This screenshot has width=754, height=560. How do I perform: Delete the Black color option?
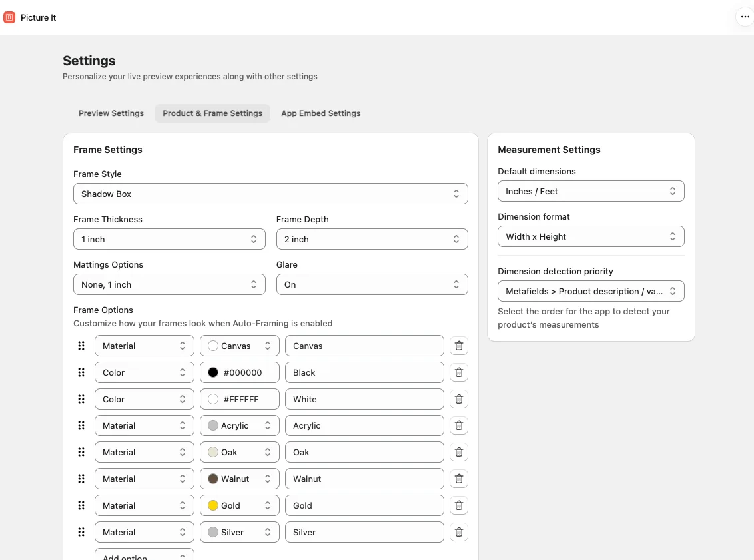click(459, 372)
